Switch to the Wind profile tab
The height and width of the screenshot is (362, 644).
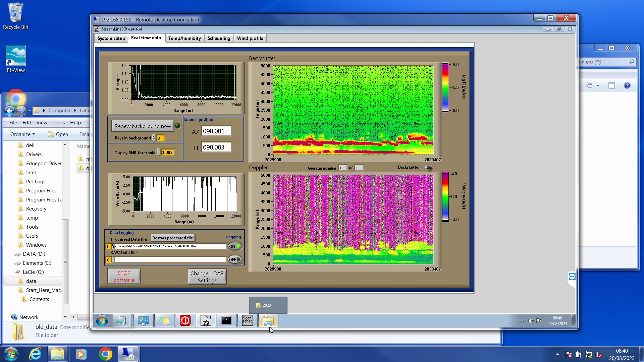click(x=250, y=38)
